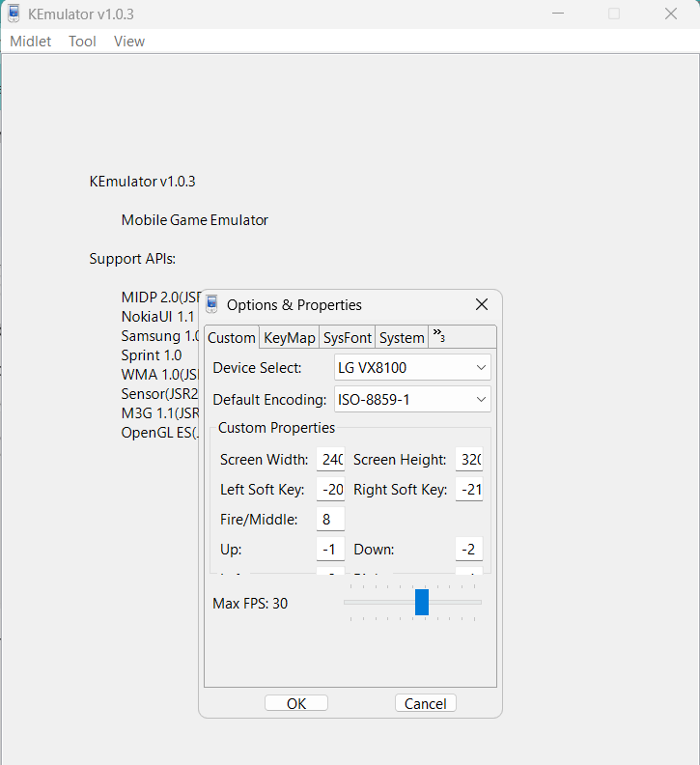Click the KEmulator app icon in title bar
This screenshot has width=700, height=765.
click(14, 14)
